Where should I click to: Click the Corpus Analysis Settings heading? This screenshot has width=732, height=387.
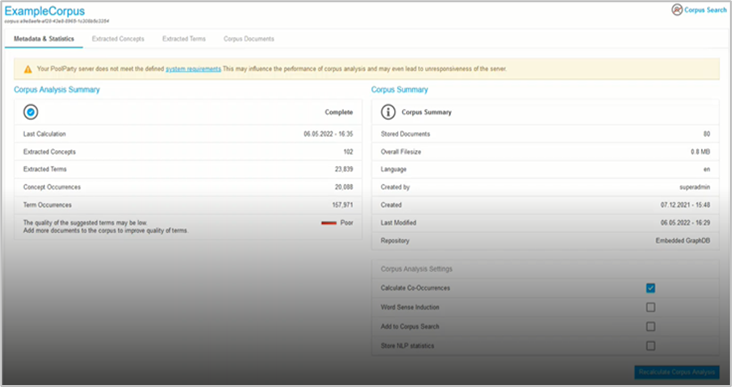[x=416, y=269]
